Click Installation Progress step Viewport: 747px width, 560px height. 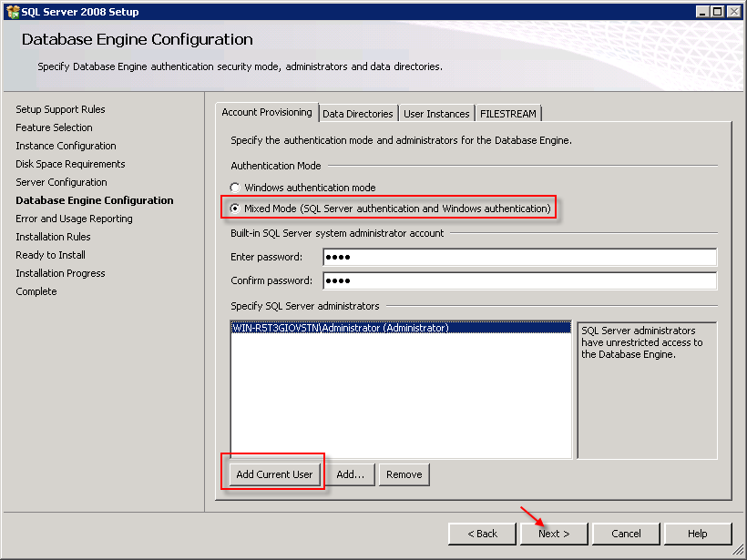(60, 273)
